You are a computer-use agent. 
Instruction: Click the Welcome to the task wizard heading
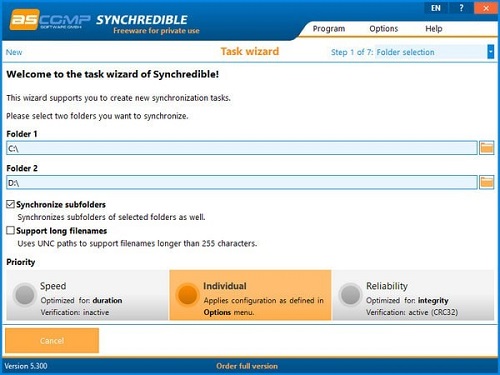pos(113,74)
